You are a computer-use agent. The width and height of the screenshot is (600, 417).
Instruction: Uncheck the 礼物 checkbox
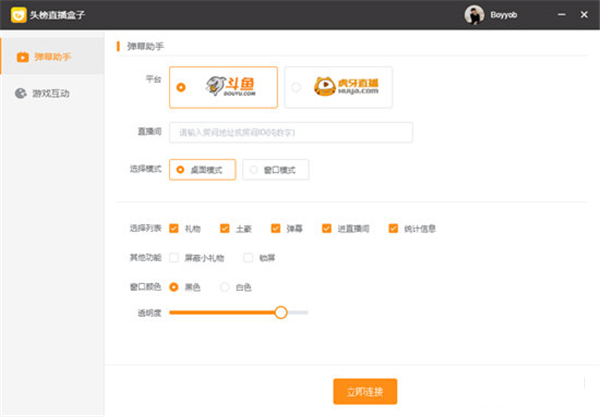click(175, 228)
